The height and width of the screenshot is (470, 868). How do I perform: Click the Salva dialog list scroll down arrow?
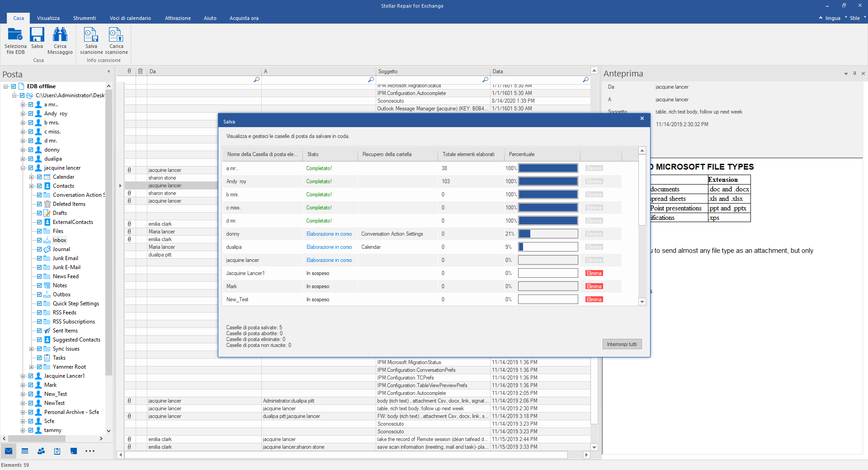[x=642, y=302]
